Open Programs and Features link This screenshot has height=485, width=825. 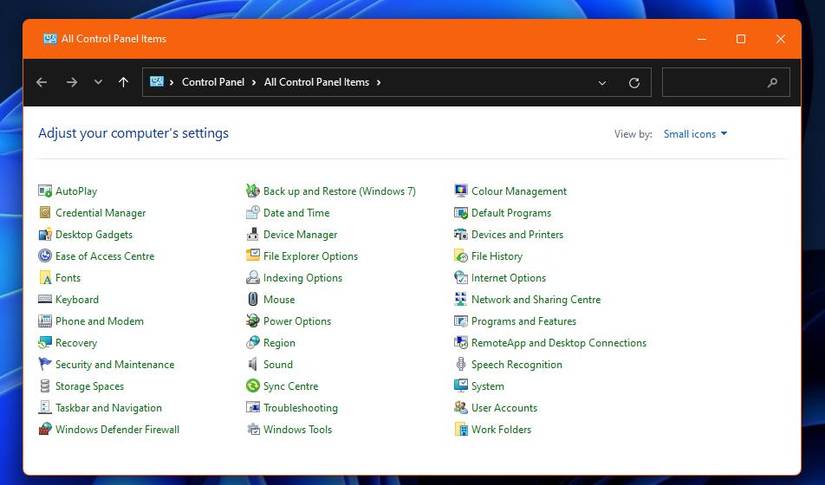coord(524,321)
